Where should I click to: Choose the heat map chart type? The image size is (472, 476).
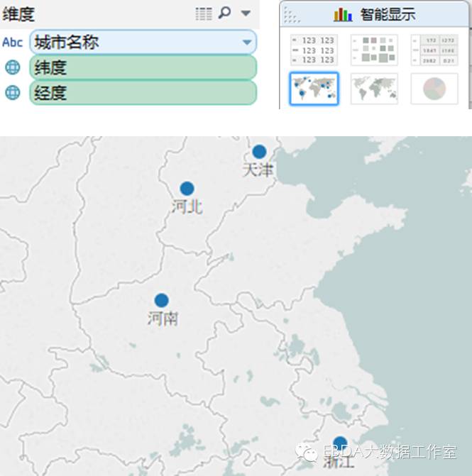tap(374, 50)
